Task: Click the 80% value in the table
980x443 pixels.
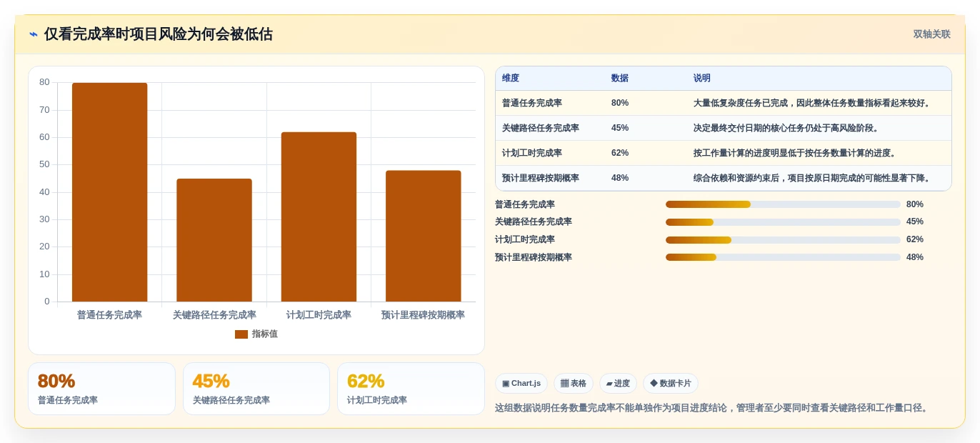Action: pyautogui.click(x=620, y=103)
